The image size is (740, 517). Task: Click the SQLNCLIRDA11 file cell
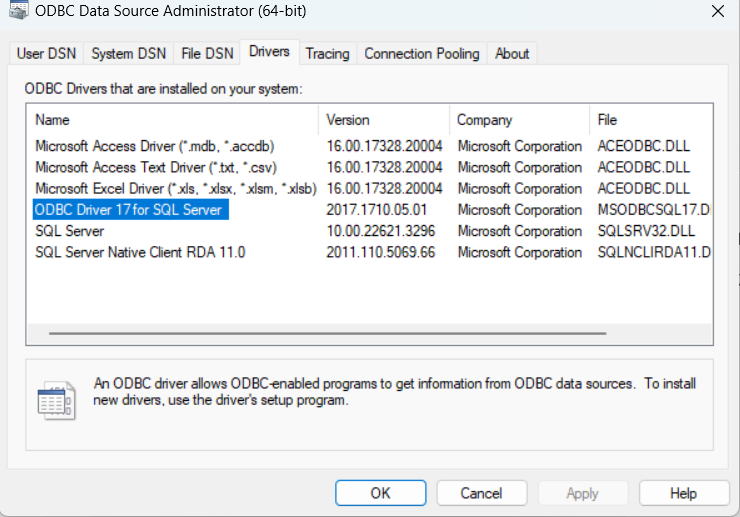654,253
